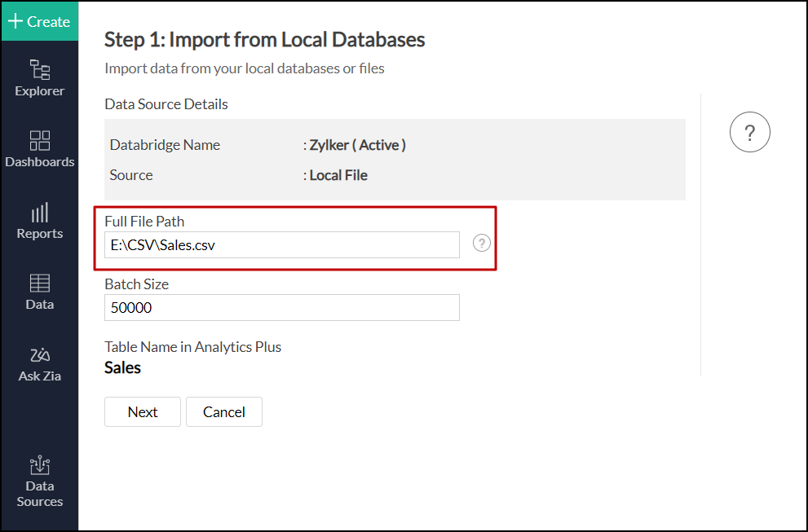Click the large circular help icon

click(x=749, y=133)
